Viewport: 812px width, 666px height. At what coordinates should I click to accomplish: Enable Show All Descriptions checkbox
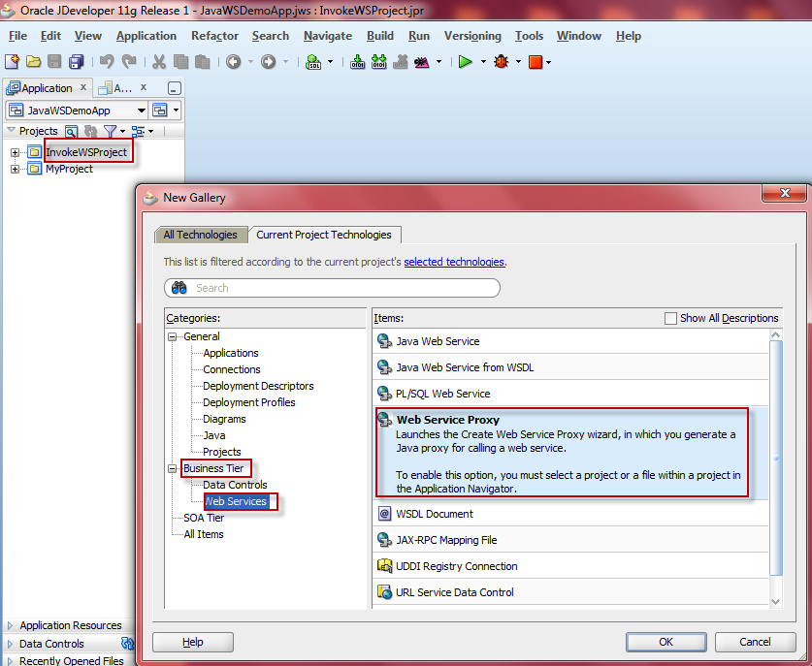(670, 318)
